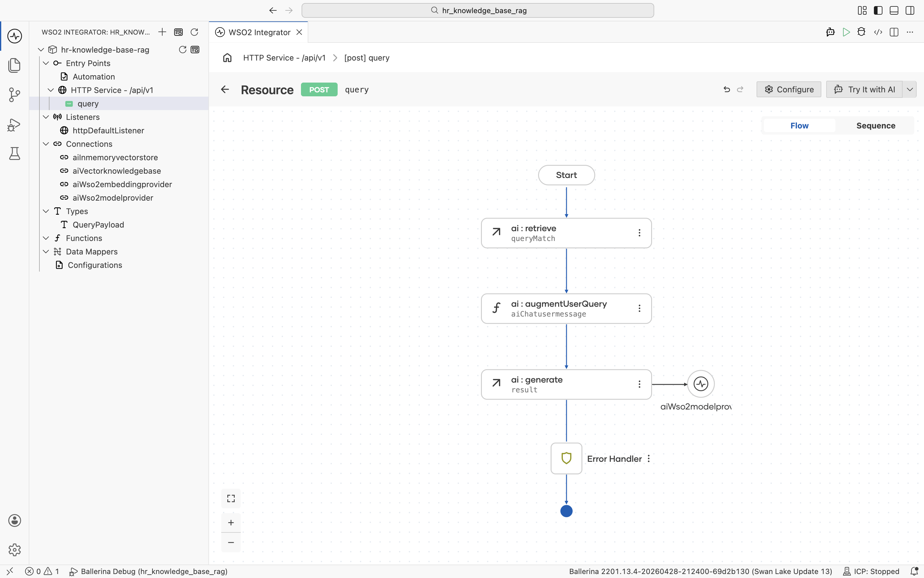
Task: Show source code view icon
Action: pos(878,32)
